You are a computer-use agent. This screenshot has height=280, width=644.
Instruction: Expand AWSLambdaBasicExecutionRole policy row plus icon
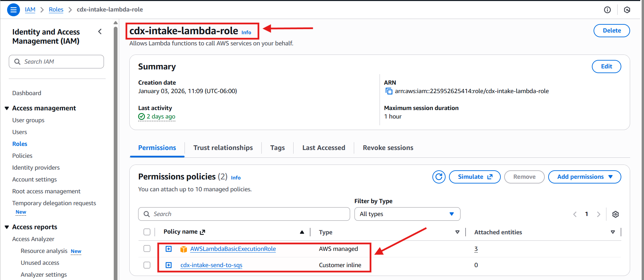coord(169,249)
